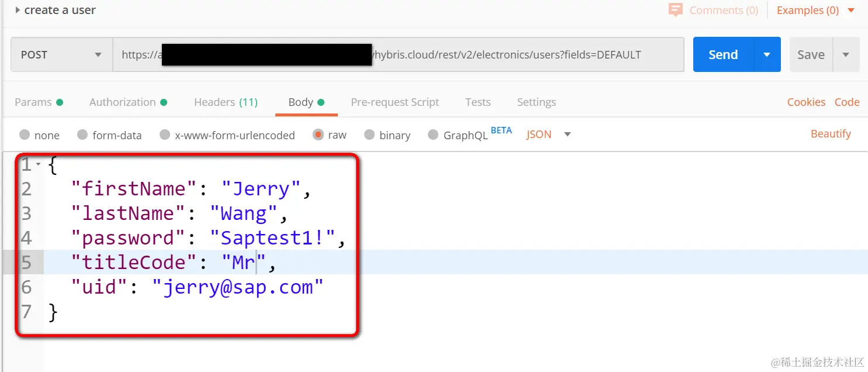Open the Examples (0) dropdown
868x372 pixels.
click(816, 10)
